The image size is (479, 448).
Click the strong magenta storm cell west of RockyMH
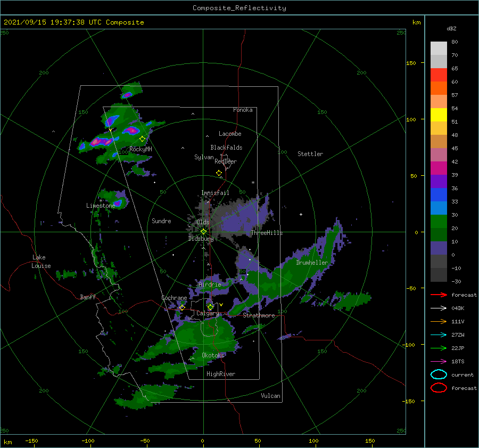click(101, 142)
